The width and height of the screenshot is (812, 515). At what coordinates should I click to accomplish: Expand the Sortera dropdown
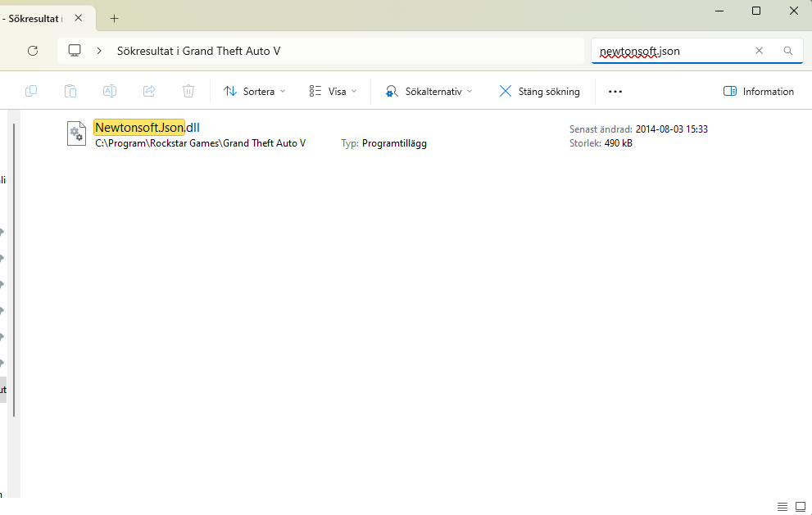[x=255, y=92]
